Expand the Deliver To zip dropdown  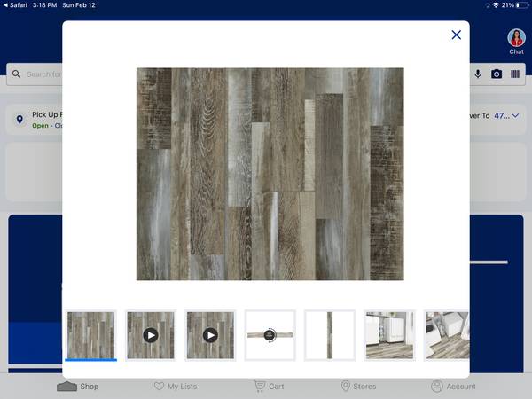point(516,115)
